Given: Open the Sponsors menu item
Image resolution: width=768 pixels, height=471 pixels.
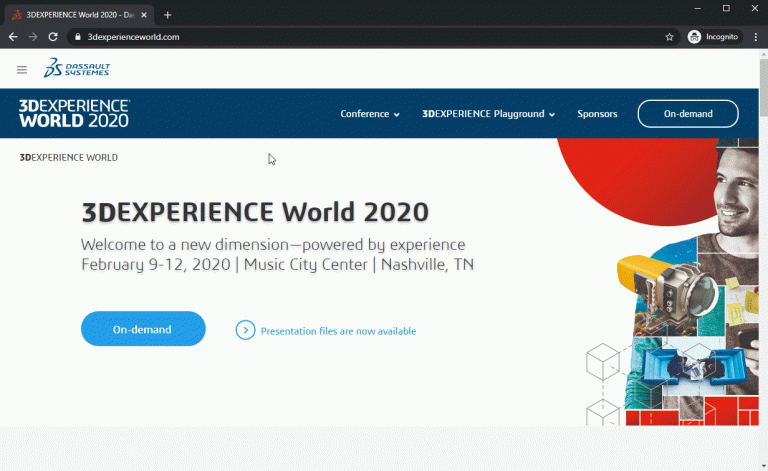Looking at the screenshot, I should pos(597,114).
